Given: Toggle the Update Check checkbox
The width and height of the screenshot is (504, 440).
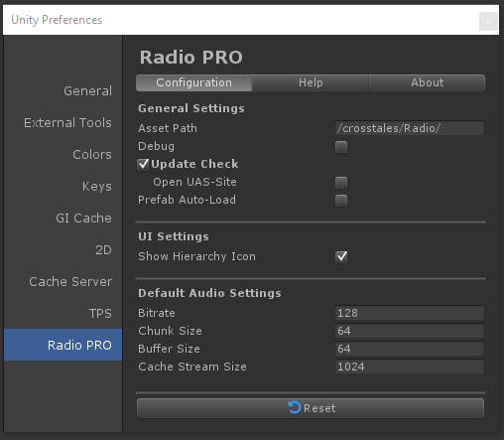Looking at the screenshot, I should (x=143, y=164).
